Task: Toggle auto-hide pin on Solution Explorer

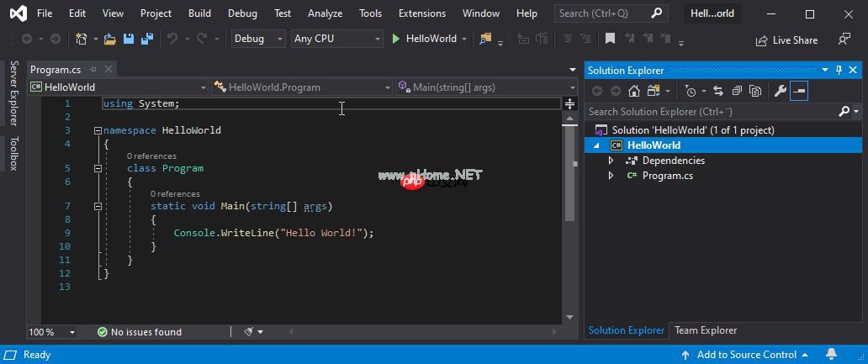Action: tap(838, 71)
